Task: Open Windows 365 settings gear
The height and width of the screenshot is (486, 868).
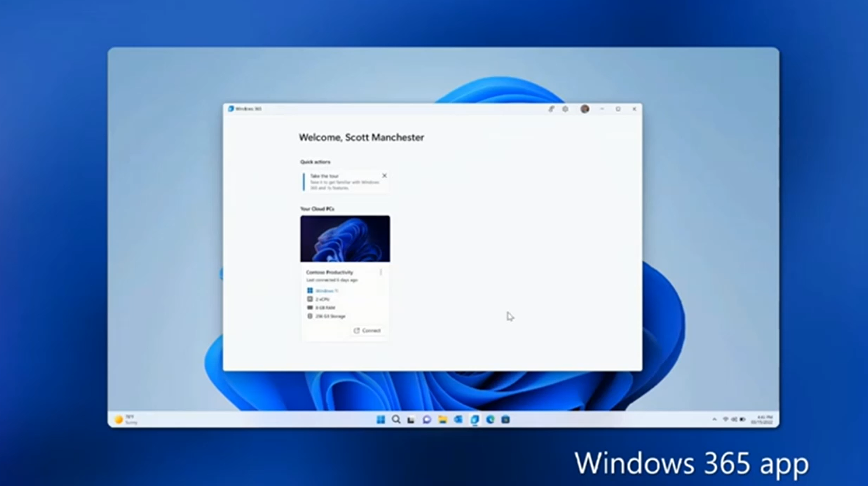Action: point(565,109)
